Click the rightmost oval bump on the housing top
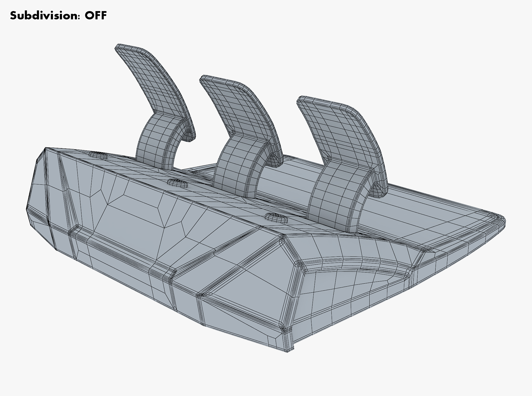This screenshot has width=532, height=396. pos(276,218)
